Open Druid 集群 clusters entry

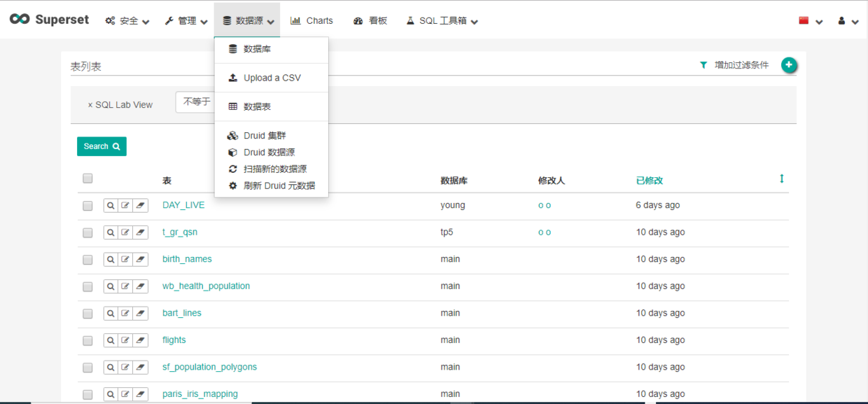pos(272,136)
